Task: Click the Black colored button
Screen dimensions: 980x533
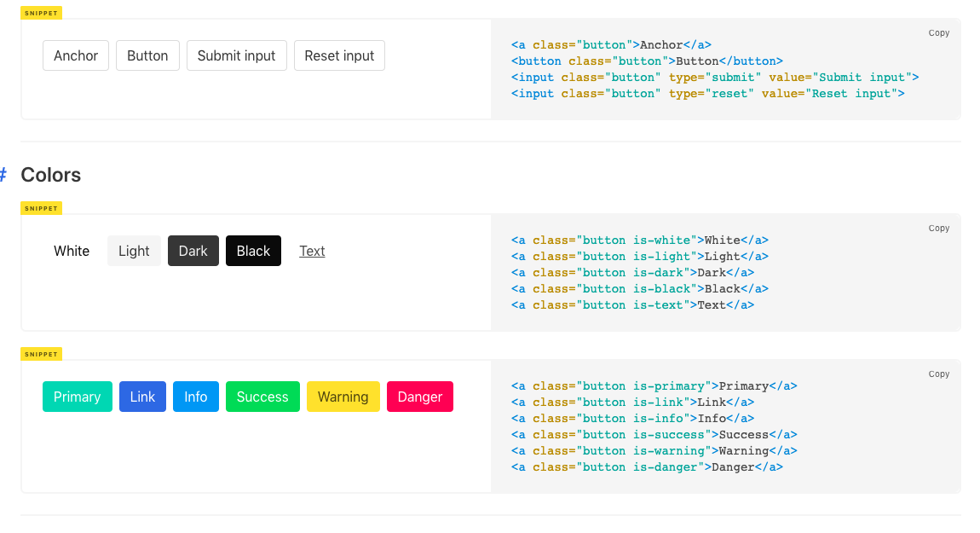Action: coord(253,251)
